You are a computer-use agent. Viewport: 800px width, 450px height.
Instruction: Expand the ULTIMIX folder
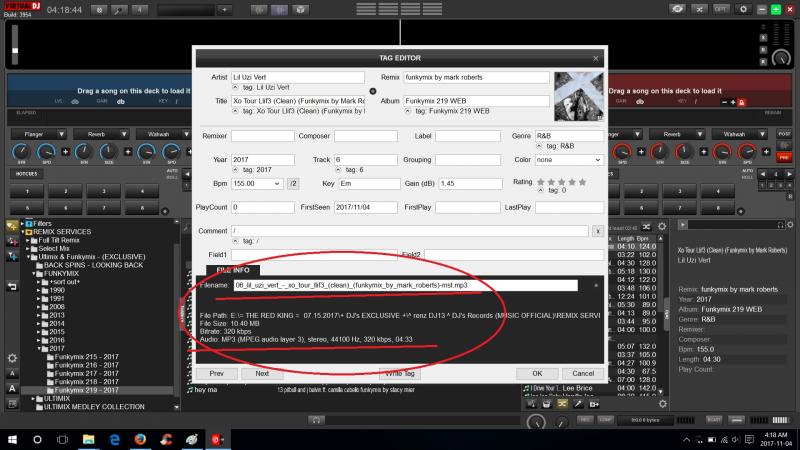(34, 398)
